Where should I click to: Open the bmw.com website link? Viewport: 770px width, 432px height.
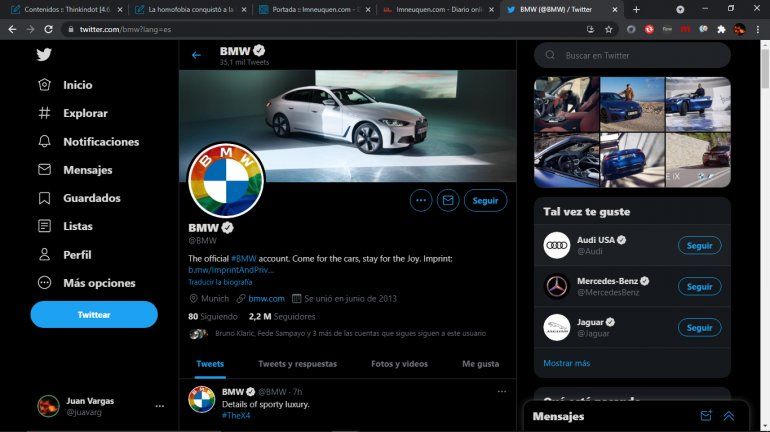(x=266, y=298)
